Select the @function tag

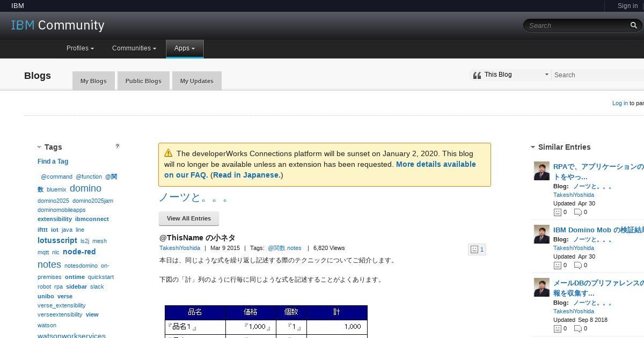tap(89, 177)
